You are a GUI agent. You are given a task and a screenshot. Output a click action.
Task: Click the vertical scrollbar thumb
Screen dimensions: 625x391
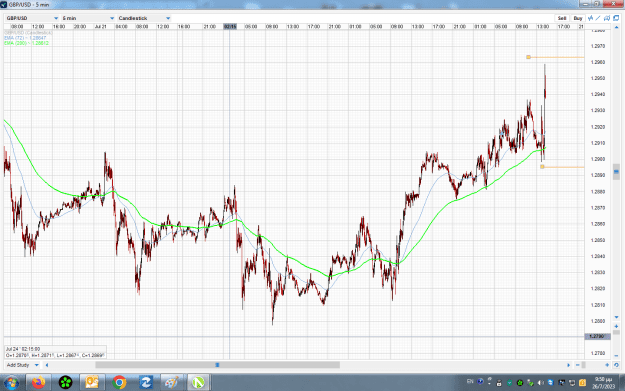point(616,171)
